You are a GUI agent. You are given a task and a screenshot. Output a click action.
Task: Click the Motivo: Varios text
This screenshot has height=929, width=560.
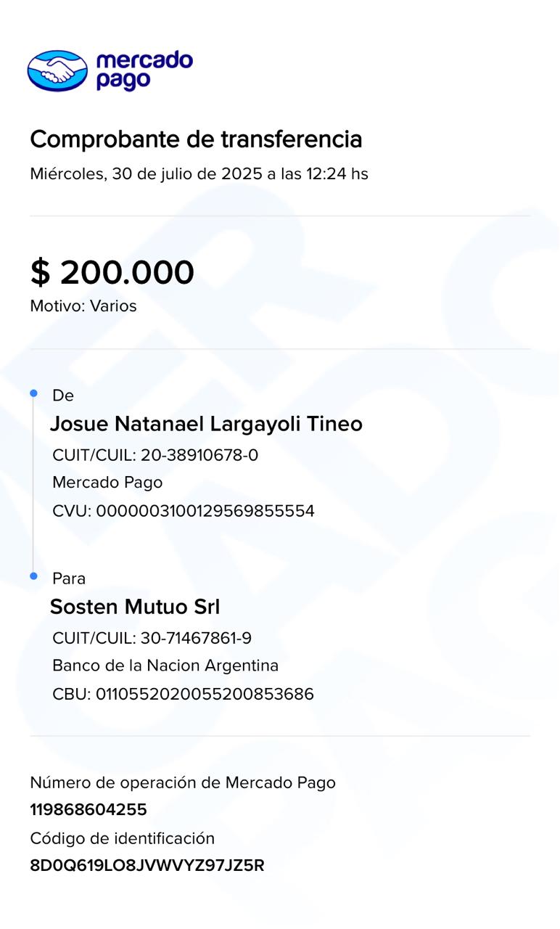pyautogui.click(x=83, y=306)
